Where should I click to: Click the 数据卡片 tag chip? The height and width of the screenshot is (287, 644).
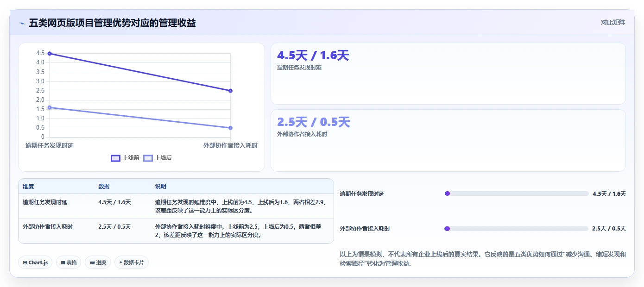[132, 262]
